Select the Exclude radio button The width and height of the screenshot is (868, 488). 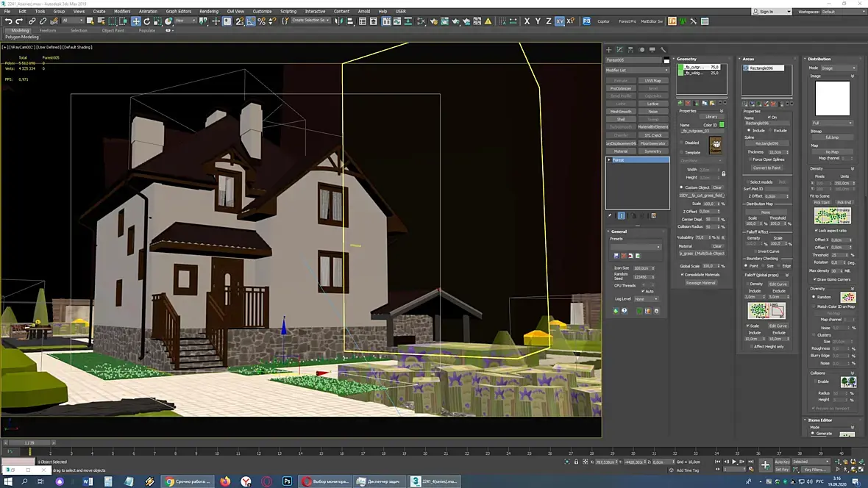click(770, 130)
